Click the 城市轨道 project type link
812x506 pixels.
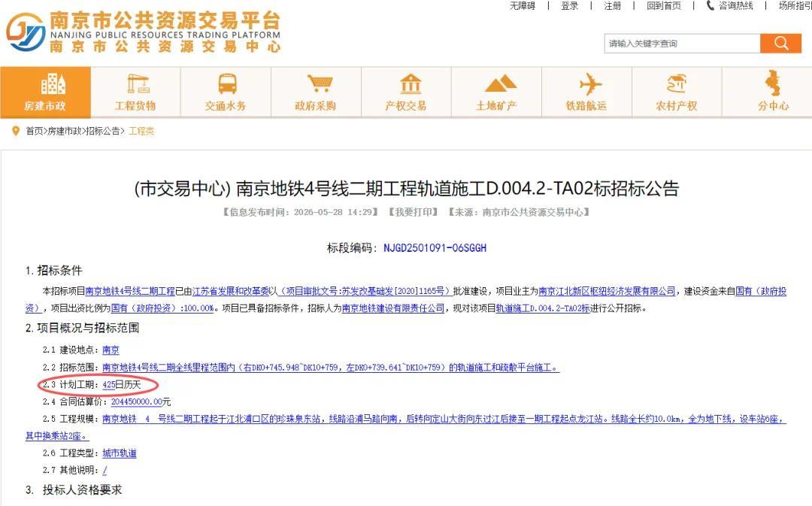tap(119, 453)
